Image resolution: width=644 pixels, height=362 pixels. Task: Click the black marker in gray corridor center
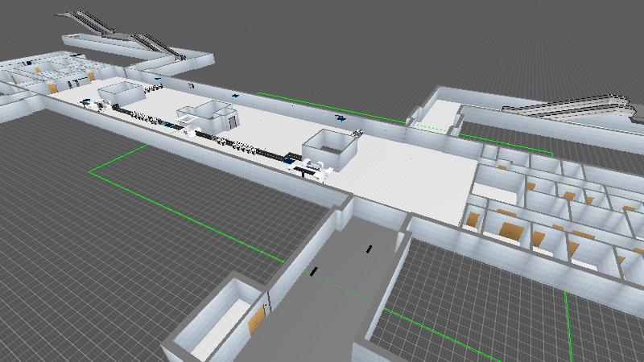(369, 249)
